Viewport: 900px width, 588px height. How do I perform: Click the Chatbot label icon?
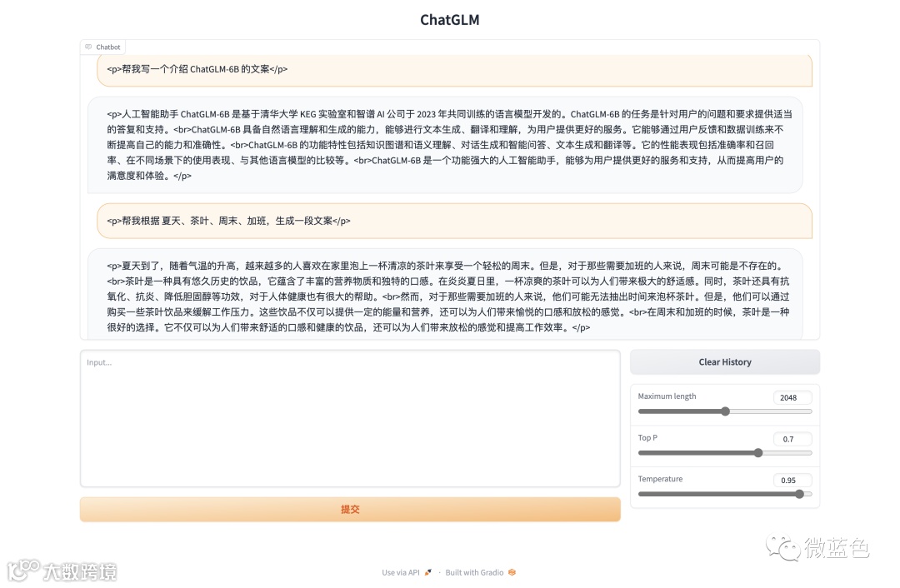(x=88, y=47)
